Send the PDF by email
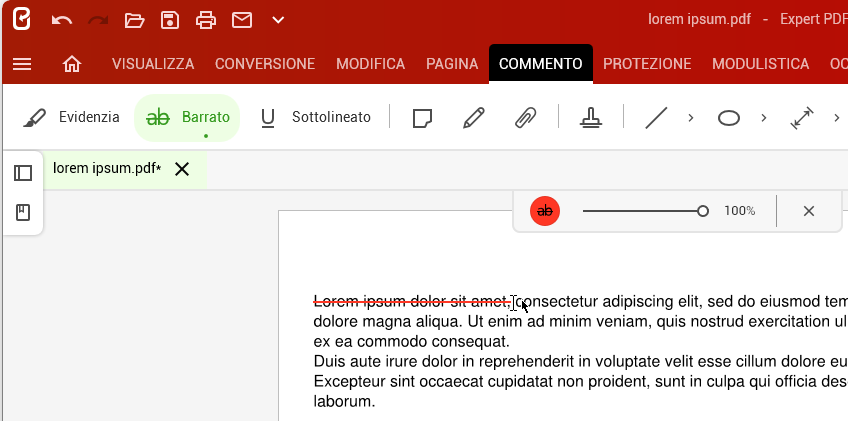Viewport: 848px width, 421px height. [x=242, y=21]
